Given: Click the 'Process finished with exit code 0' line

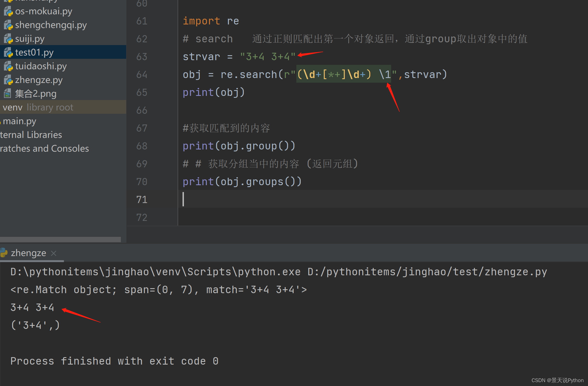Looking at the screenshot, I should coord(114,361).
